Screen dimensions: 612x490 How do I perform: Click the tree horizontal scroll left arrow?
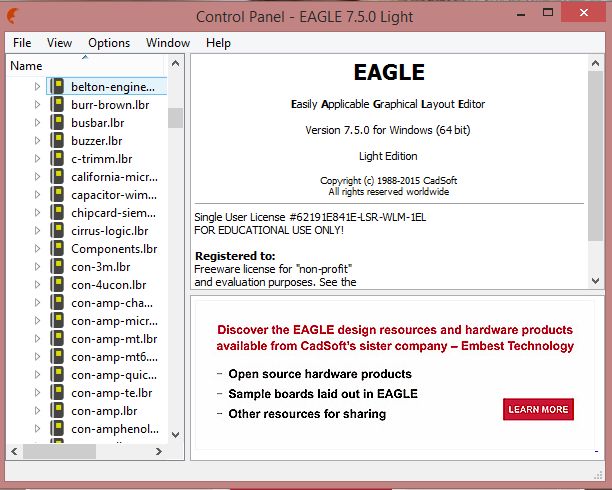[x=14, y=452]
